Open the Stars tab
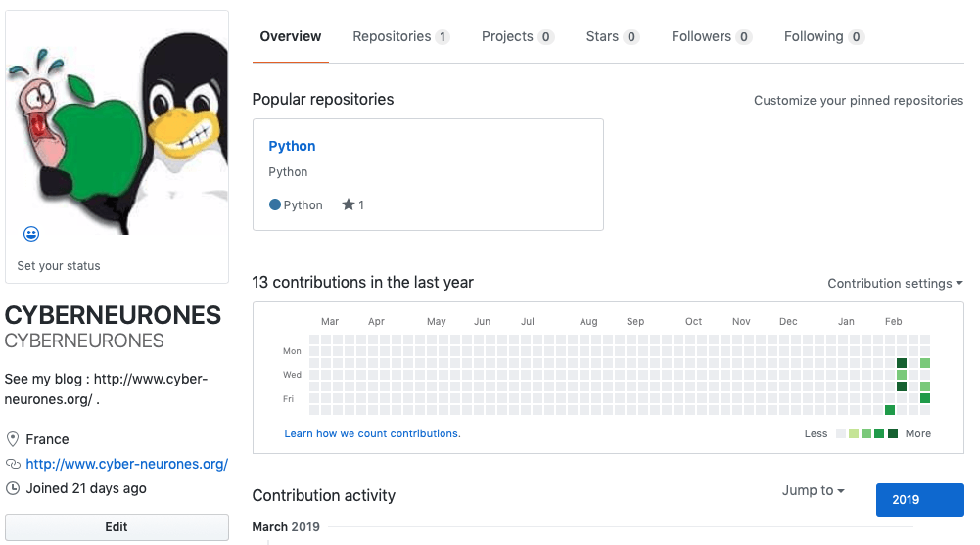Viewport: 980px width, 545px height. click(x=612, y=37)
